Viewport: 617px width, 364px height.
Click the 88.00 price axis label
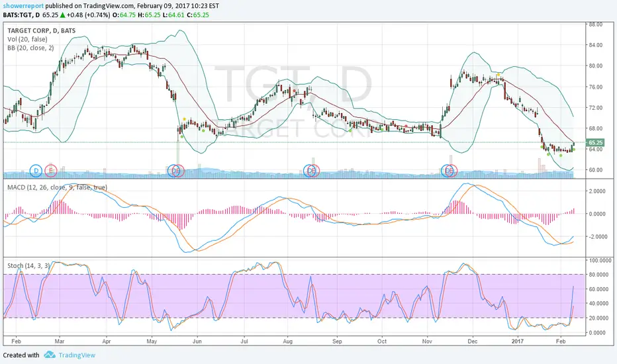click(x=595, y=24)
